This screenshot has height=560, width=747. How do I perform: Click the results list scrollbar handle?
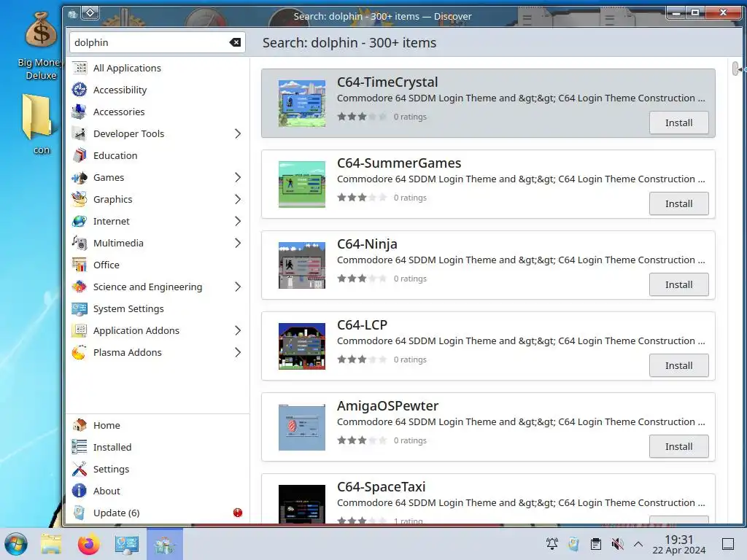pyautogui.click(x=735, y=69)
